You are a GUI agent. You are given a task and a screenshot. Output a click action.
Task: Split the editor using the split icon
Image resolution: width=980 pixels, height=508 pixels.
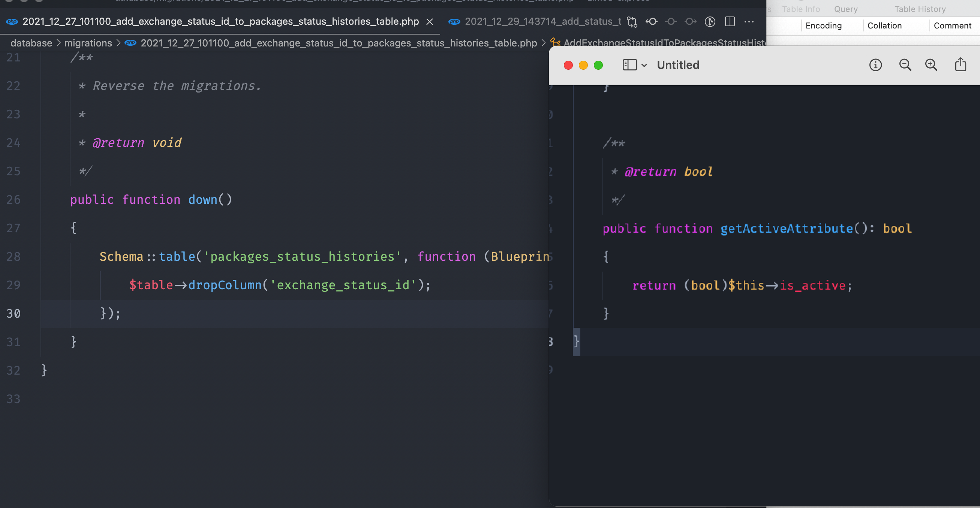coord(730,22)
